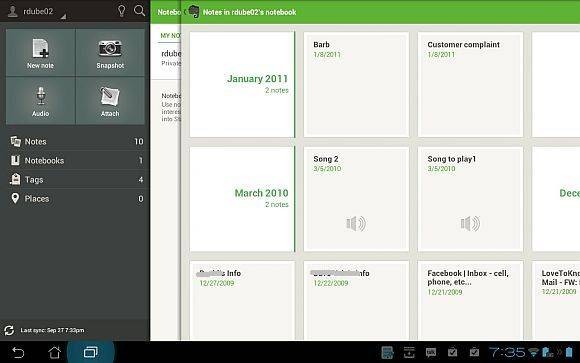Select the March 2010 group header

click(242, 199)
